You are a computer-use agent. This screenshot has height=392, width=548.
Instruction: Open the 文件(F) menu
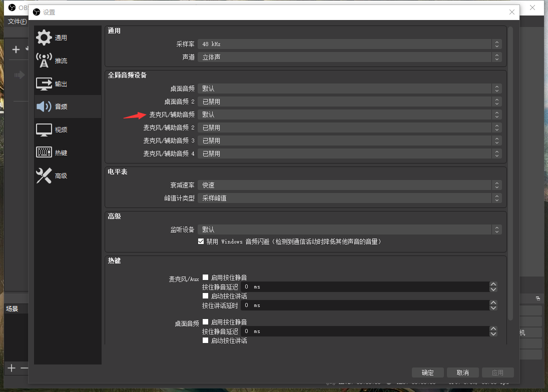click(17, 21)
